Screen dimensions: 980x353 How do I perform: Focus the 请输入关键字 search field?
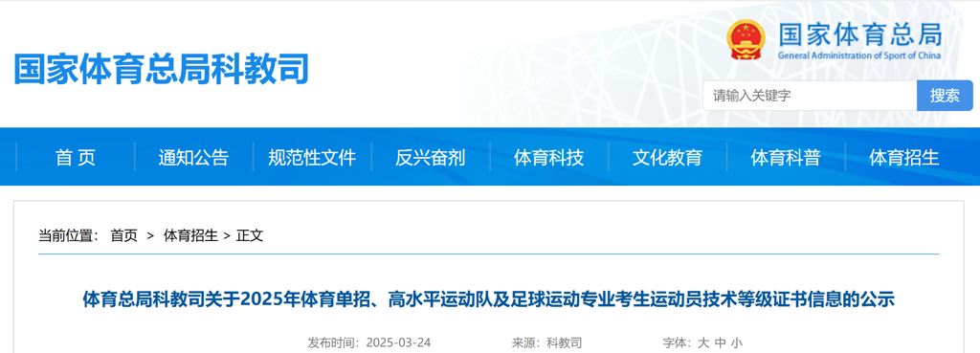point(810,96)
